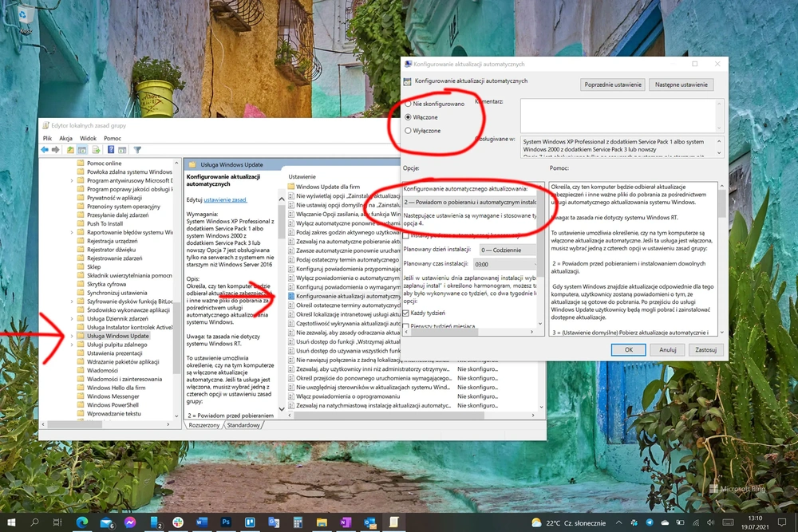798x532 pixels.
Task: Click the OK button in the dialog
Action: (629, 349)
